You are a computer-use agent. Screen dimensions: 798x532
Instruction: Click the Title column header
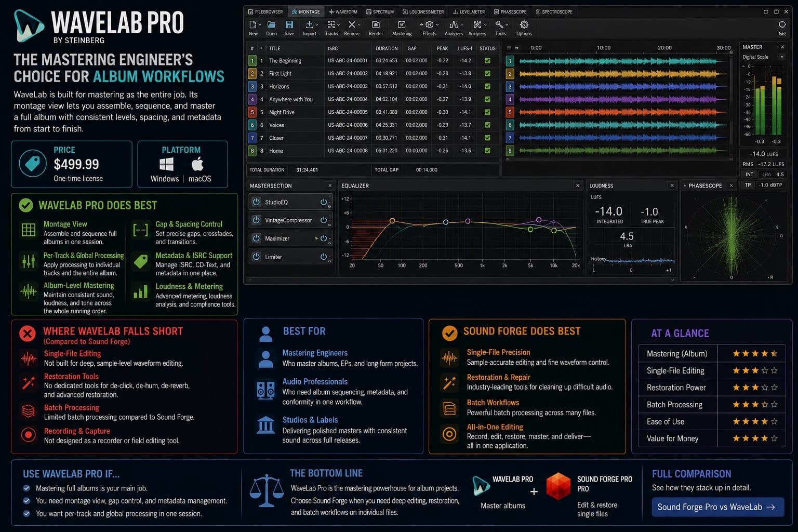(275, 48)
